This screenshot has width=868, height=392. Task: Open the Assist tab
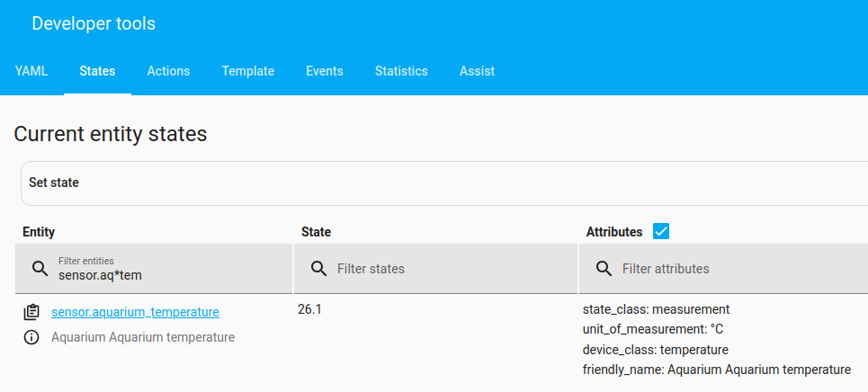(477, 71)
